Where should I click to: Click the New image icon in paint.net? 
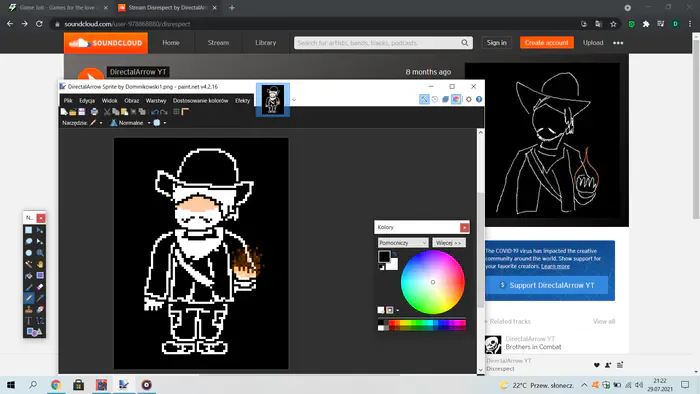point(64,112)
